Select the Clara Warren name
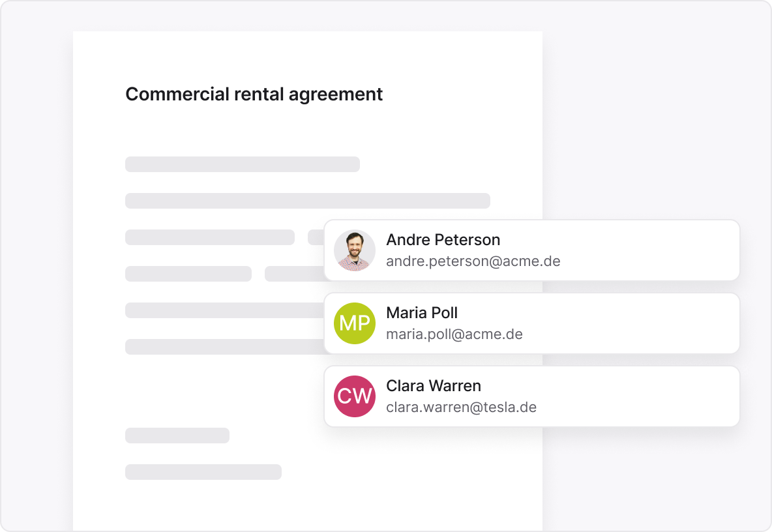Image resolution: width=772 pixels, height=532 pixels. [x=433, y=386]
